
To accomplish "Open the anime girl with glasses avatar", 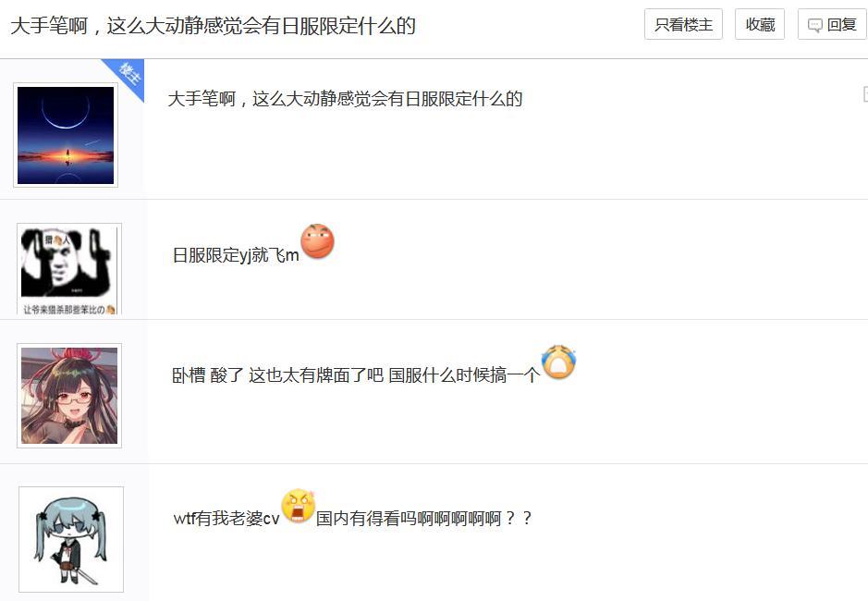I will (x=69, y=396).
